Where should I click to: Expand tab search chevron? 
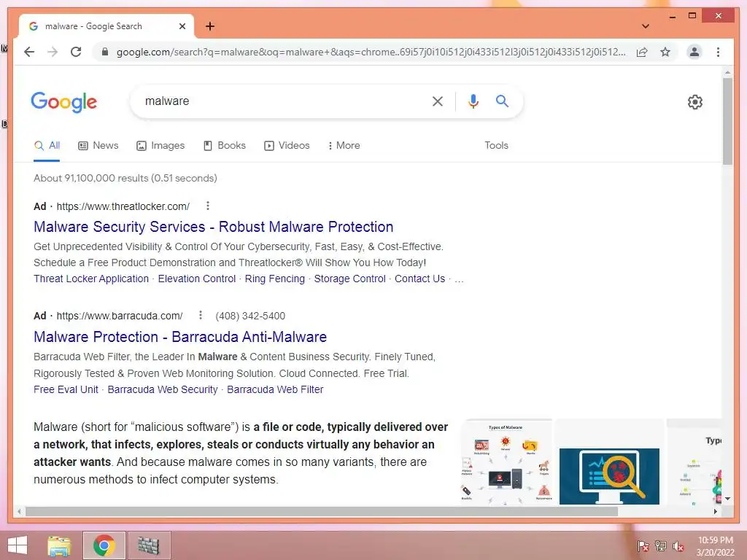pyautogui.click(x=646, y=26)
